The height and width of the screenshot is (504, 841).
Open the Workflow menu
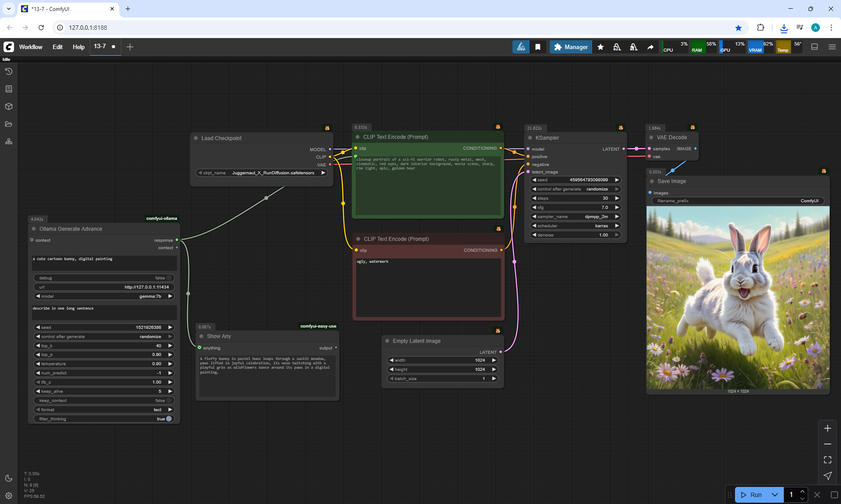(x=31, y=47)
